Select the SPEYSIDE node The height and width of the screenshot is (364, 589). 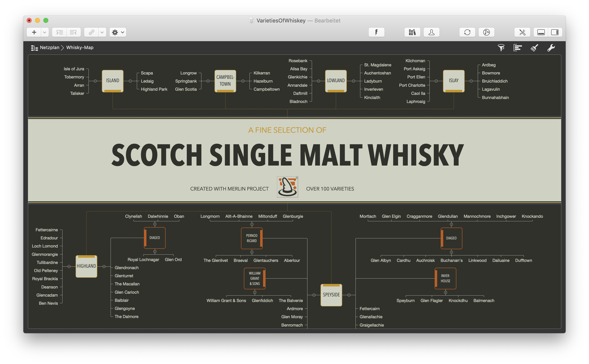(x=331, y=295)
